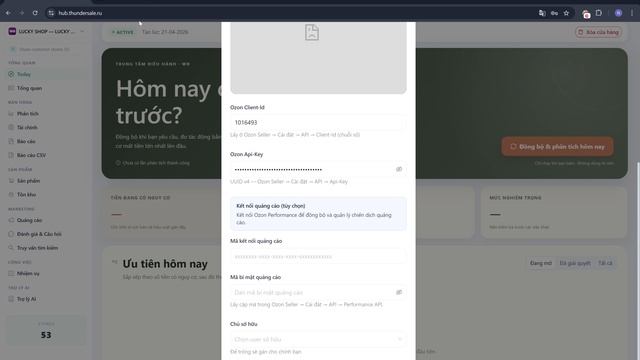Open site information icon in address bar
This screenshot has width=640, height=360.
[x=51, y=13]
